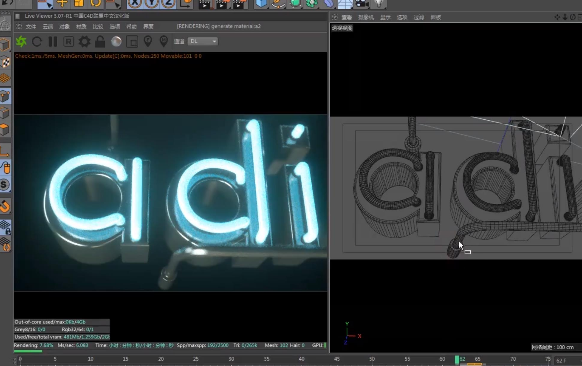582x366 pixels.
Task: Open the 文件 menu in Live Viewer
Action: pos(31,26)
